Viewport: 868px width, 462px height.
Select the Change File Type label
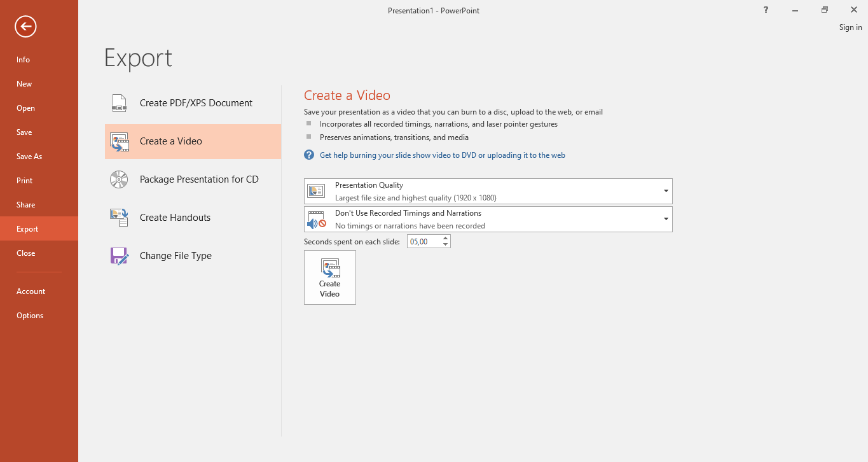[176, 256]
